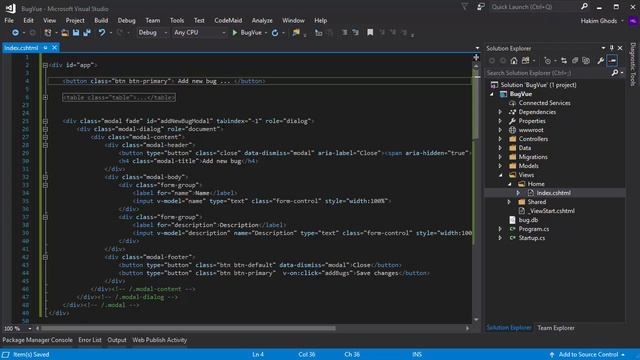The width and height of the screenshot is (640, 360).
Task: Click the New Project toolbar icon
Action: point(48,33)
